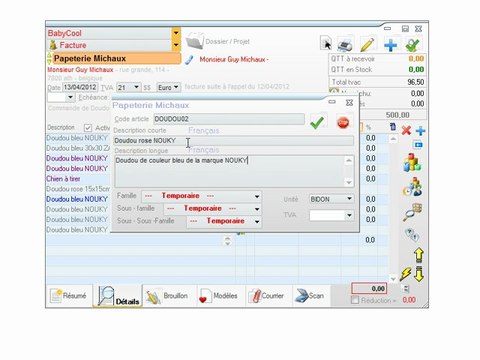Switch to the Détails tab
The height and width of the screenshot is (360, 480).
[x=118, y=296]
